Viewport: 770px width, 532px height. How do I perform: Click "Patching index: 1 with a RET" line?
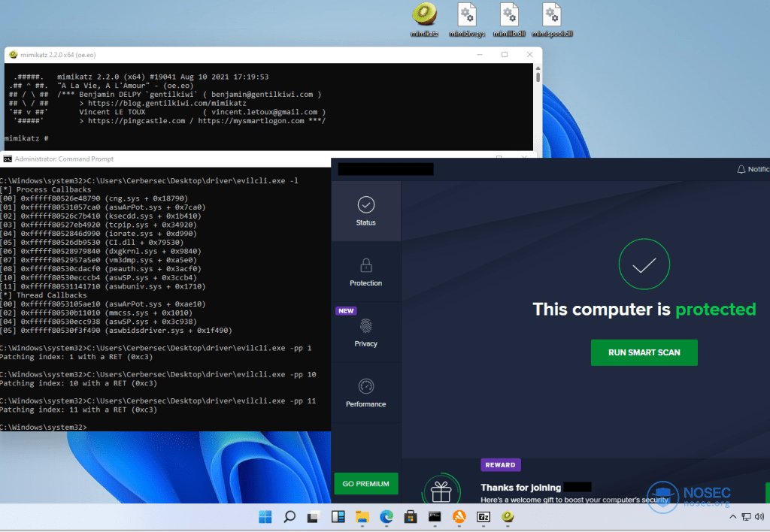[x=77, y=357]
